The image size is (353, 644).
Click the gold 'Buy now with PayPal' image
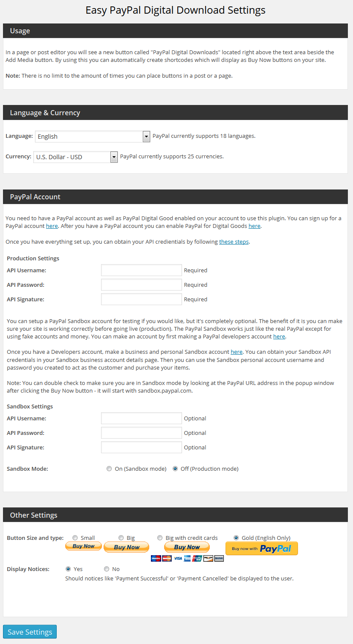coord(261,549)
